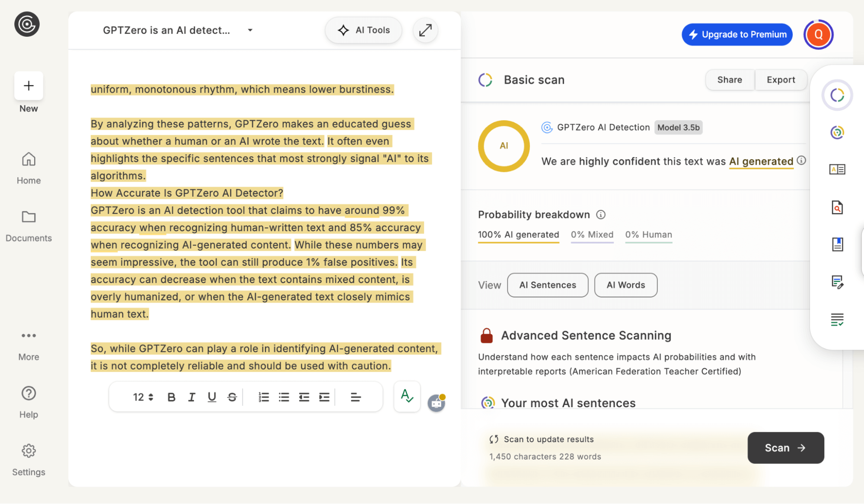Open the font size 12 stepper

(143, 397)
